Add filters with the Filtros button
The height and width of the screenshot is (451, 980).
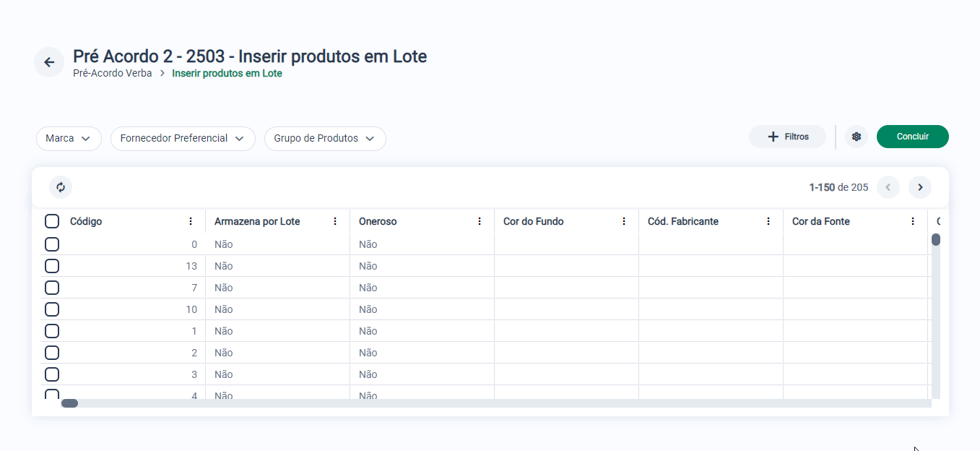787,137
